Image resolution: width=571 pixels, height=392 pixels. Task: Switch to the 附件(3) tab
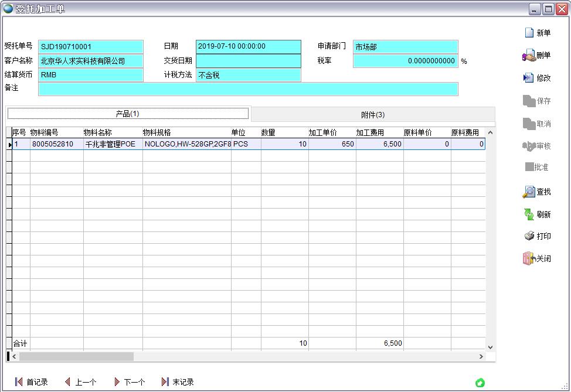pos(373,113)
